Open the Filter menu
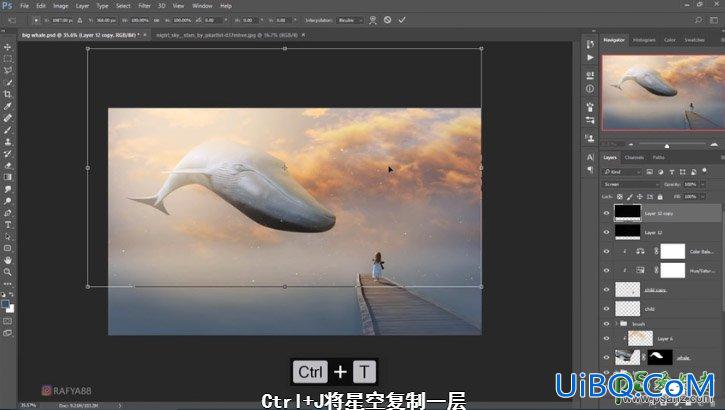725x410 pixels. pyautogui.click(x=144, y=6)
